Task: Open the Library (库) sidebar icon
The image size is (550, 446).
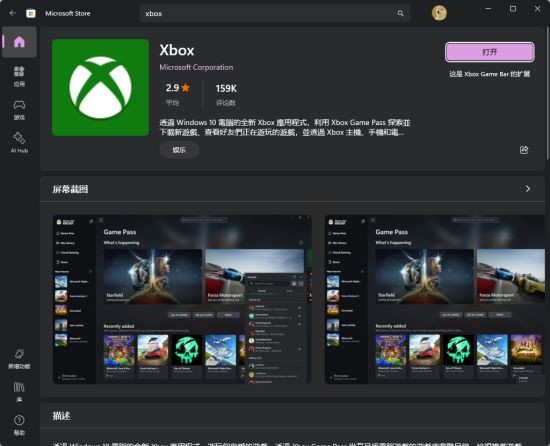Action: [x=19, y=392]
